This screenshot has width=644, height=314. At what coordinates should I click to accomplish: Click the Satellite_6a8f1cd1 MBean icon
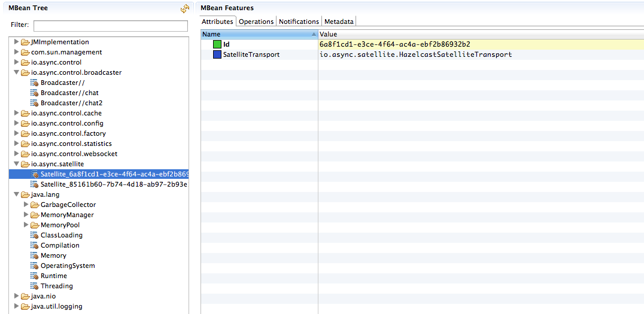tap(35, 174)
